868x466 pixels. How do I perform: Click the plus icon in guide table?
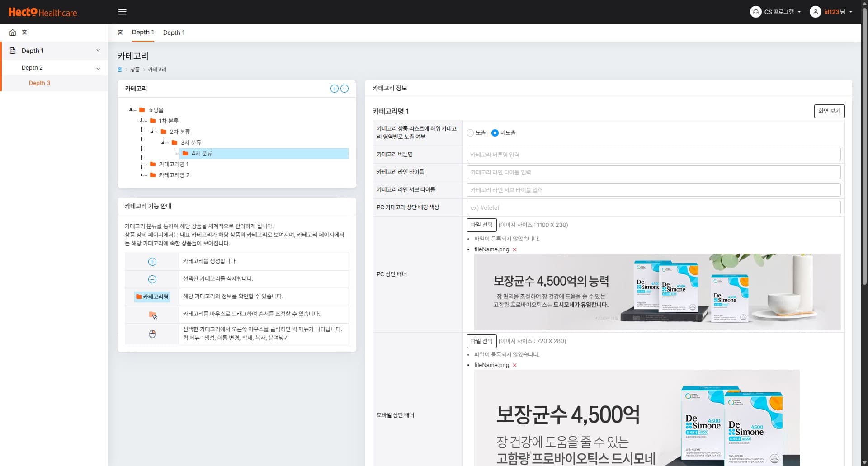pyautogui.click(x=152, y=262)
